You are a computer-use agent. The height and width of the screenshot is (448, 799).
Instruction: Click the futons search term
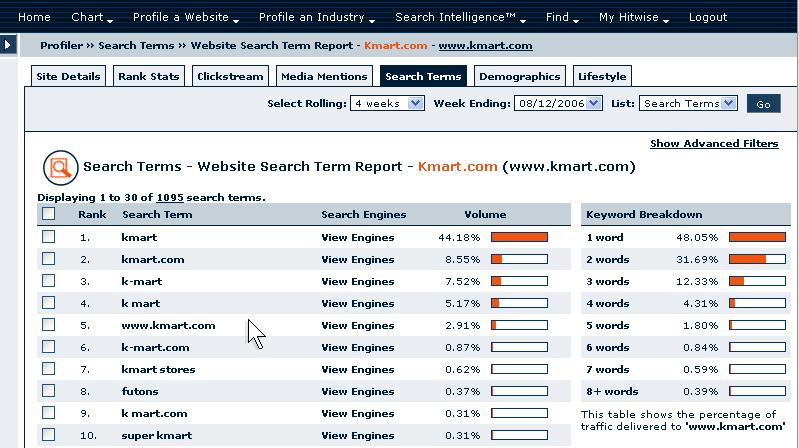140,391
